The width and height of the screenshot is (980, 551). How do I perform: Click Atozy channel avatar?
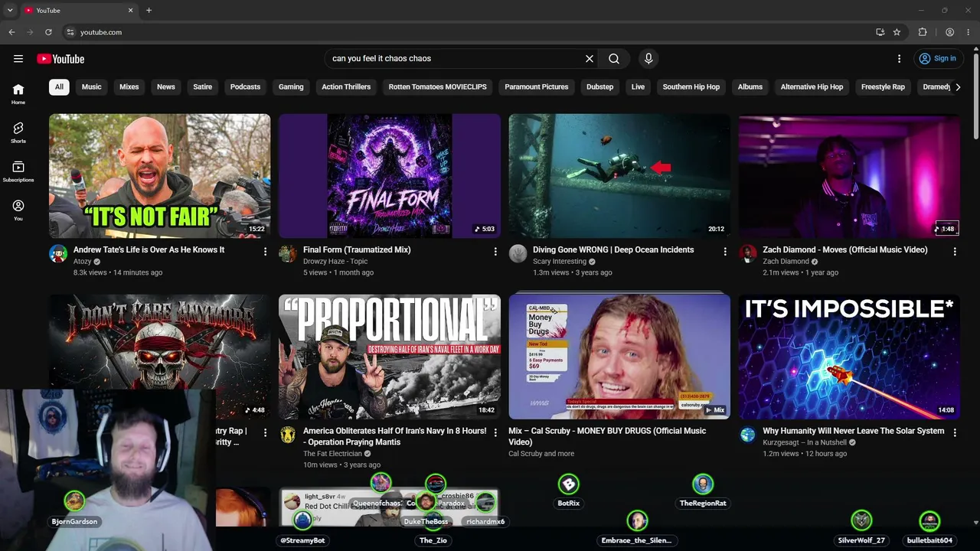tap(58, 254)
